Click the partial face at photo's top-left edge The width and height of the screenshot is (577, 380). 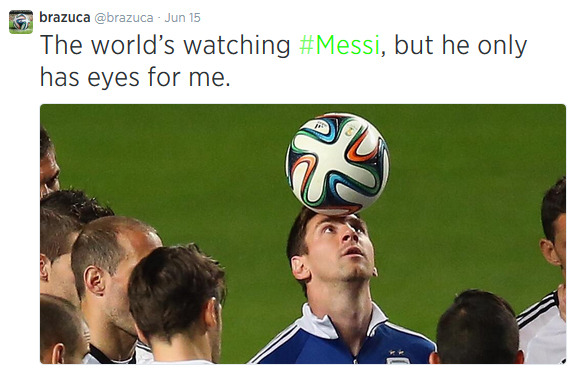(49, 164)
